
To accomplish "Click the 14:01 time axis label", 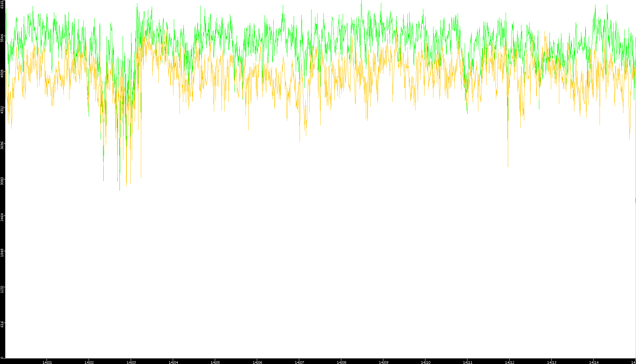I will 47,362.
